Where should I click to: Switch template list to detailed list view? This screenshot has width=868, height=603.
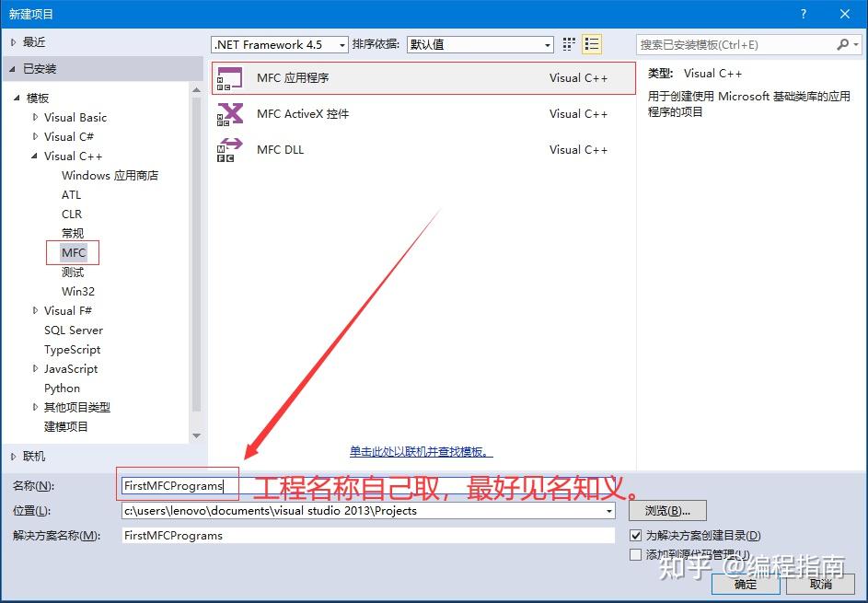(x=592, y=43)
